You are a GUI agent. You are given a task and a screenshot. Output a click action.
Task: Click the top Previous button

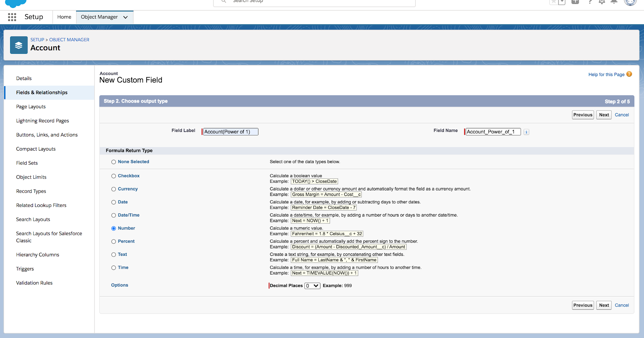click(583, 115)
